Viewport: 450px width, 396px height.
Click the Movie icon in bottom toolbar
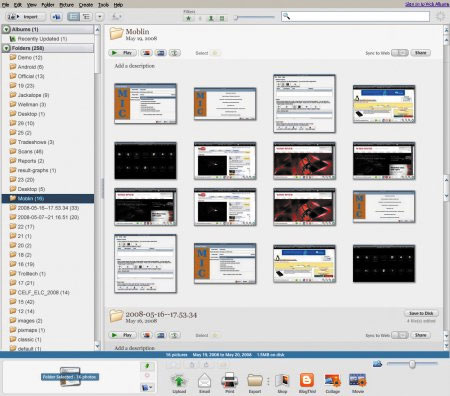pyautogui.click(x=358, y=380)
